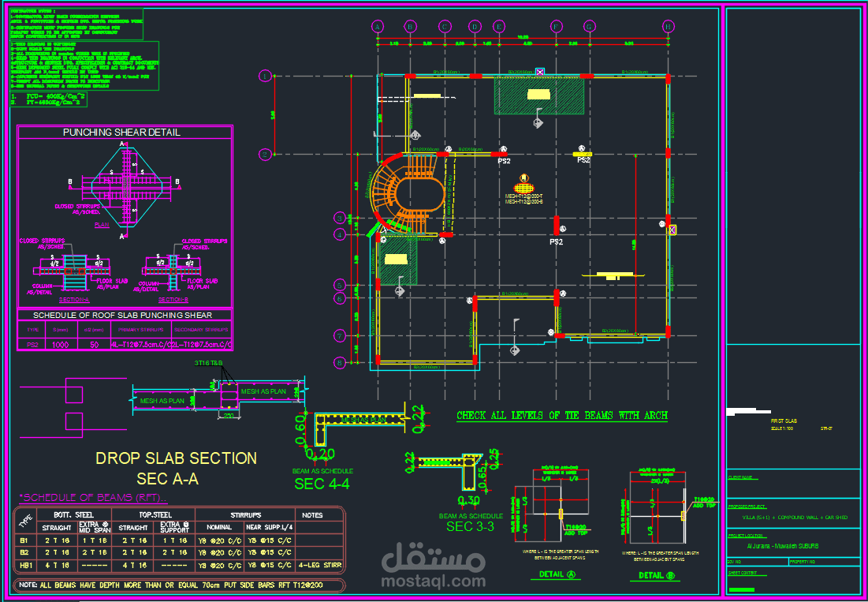Select the 'B2' cell in beam schedule

(24, 552)
